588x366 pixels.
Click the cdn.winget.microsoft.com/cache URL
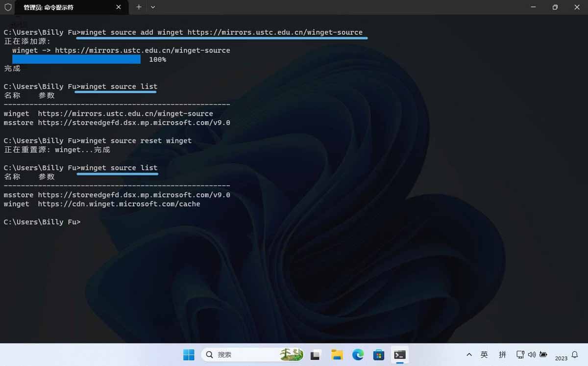click(x=119, y=204)
